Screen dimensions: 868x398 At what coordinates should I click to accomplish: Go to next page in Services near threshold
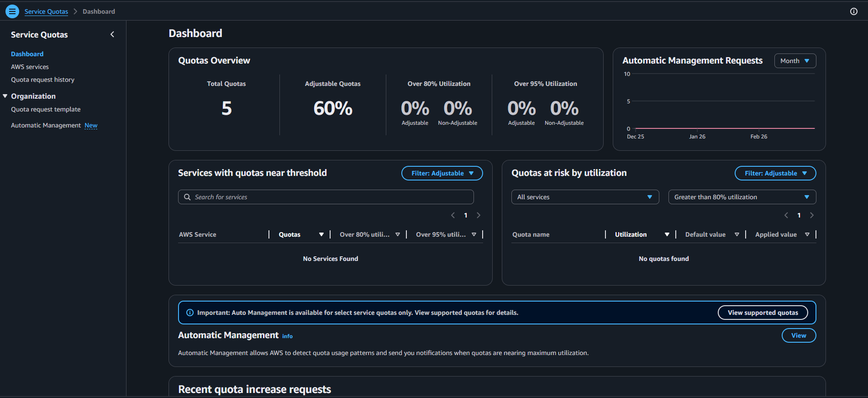[479, 215]
